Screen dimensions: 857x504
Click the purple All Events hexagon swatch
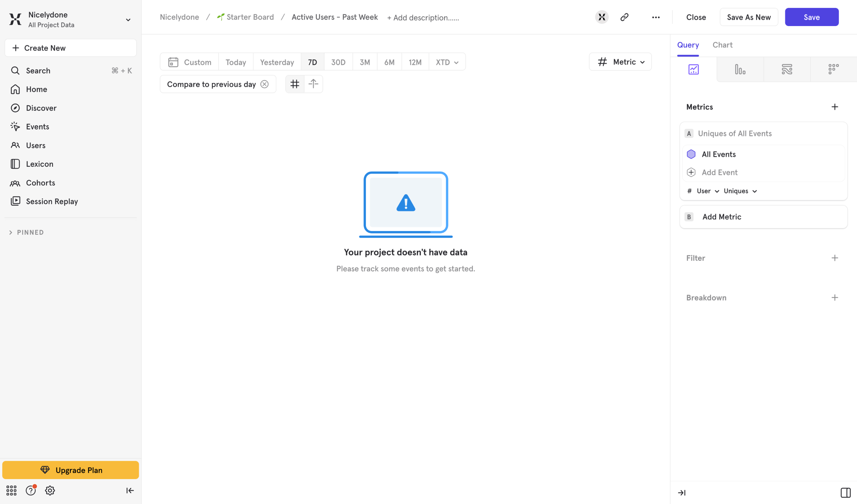point(691,154)
